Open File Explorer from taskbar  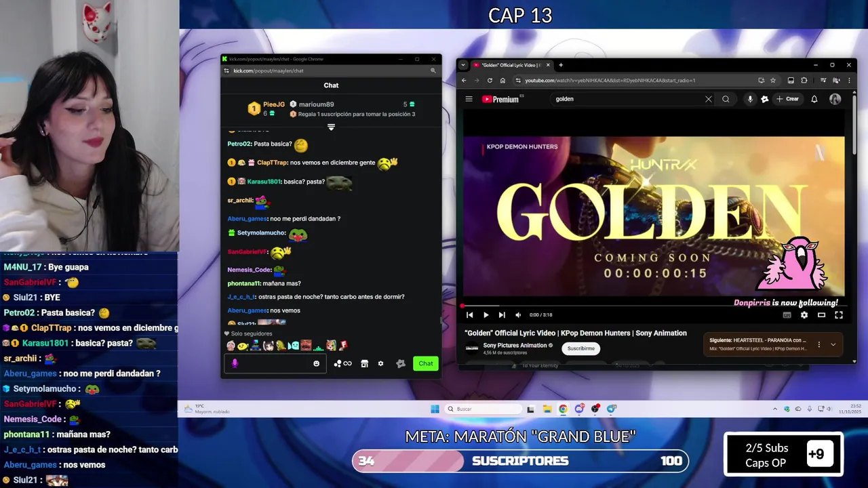[x=547, y=409]
